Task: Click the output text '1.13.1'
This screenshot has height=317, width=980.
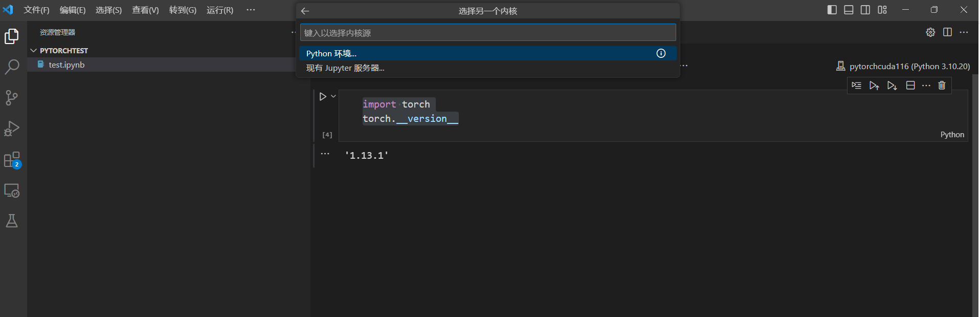Action: pos(366,155)
